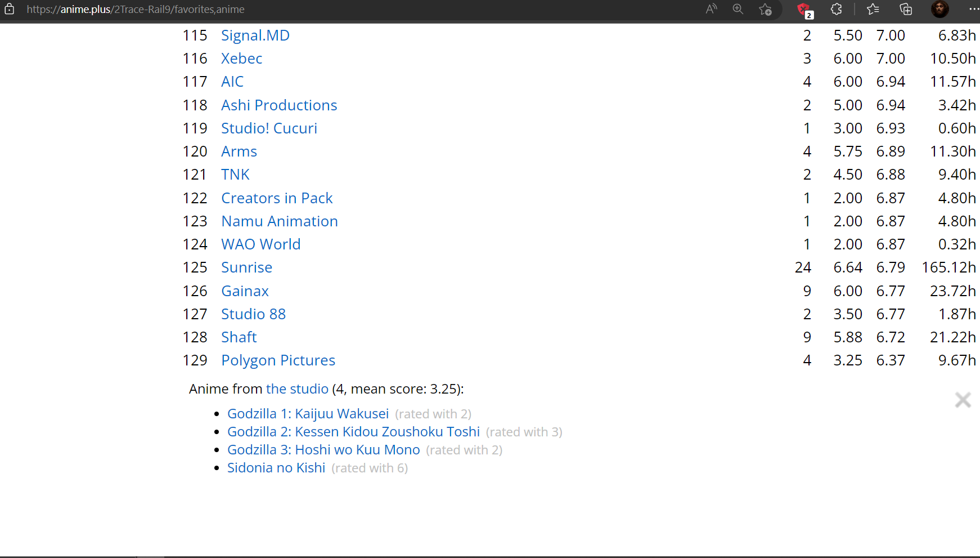Close the studio anime details panel

click(x=963, y=400)
